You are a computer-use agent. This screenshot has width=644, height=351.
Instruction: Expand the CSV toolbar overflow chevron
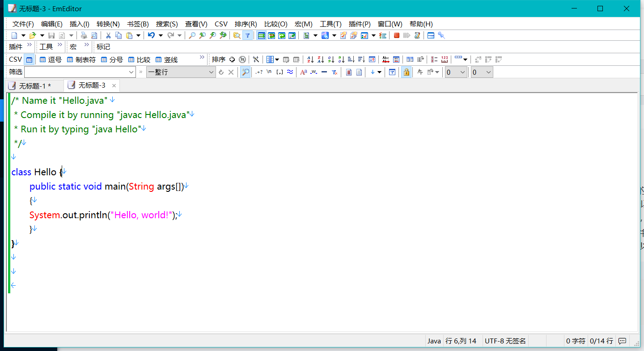(202, 57)
